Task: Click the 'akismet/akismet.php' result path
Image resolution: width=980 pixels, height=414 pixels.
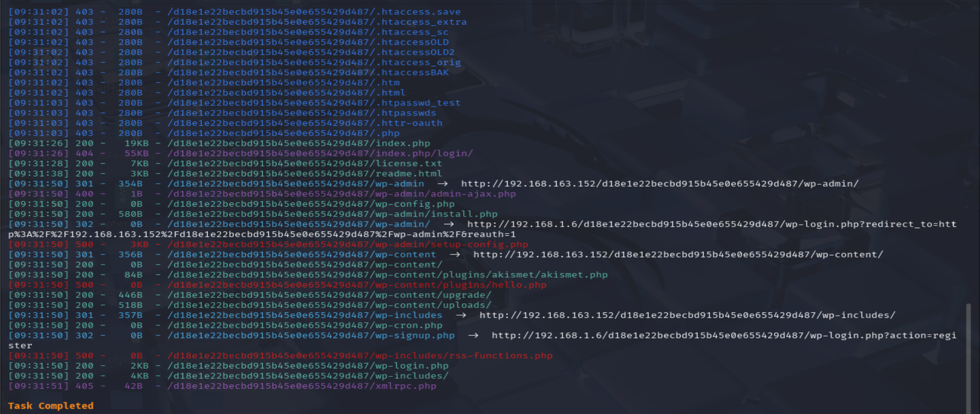Action: [x=388, y=275]
